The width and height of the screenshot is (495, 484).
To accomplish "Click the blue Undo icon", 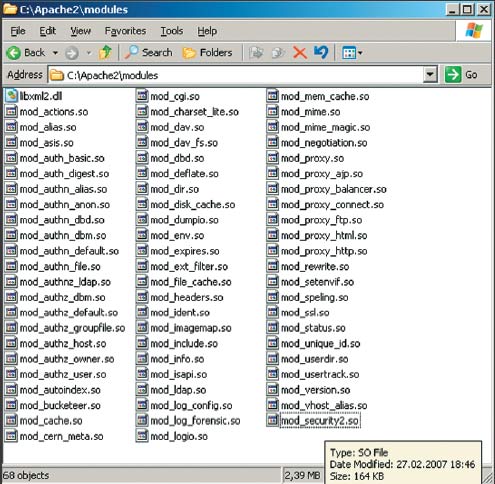I will 321,52.
